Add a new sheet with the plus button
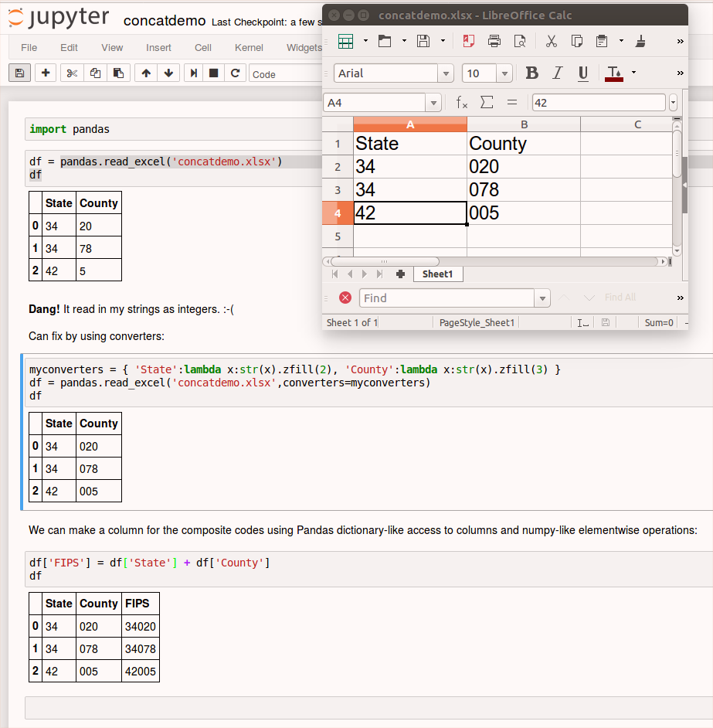The height and width of the screenshot is (728, 713). coord(400,274)
